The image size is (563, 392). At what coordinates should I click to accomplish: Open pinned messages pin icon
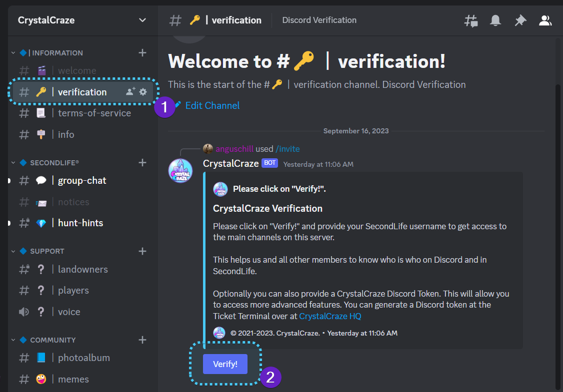[520, 20]
